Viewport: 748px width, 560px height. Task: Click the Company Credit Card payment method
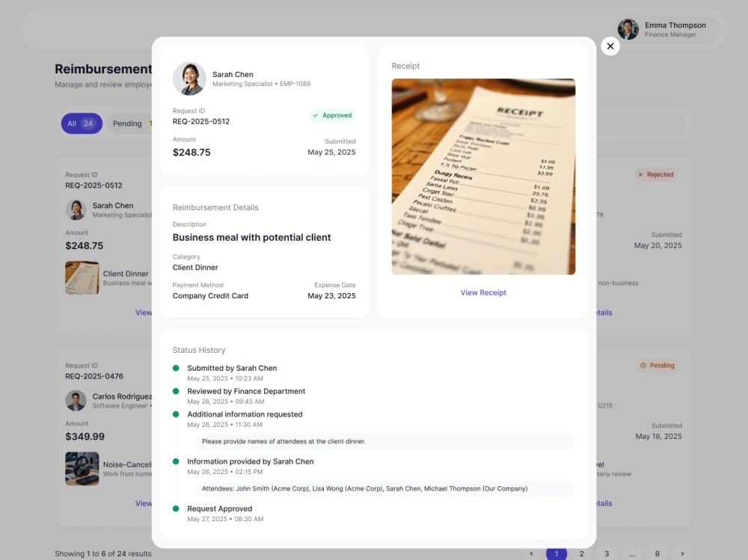coord(210,296)
